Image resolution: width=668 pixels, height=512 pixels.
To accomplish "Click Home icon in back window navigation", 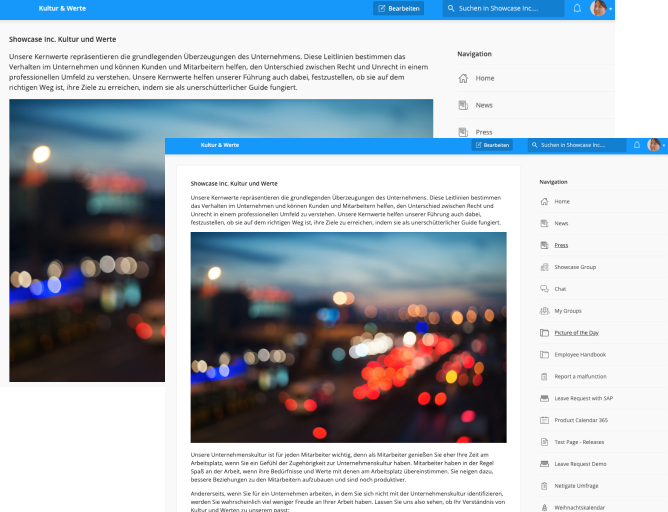I will point(463,78).
